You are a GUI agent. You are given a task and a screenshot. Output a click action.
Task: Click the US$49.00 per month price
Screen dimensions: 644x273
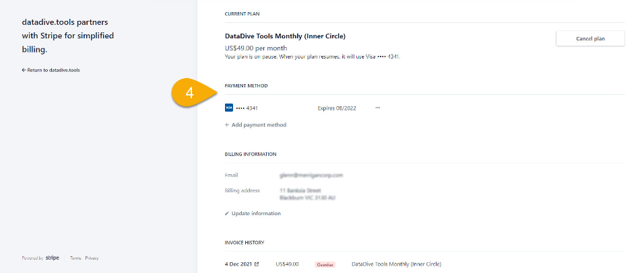coord(256,48)
